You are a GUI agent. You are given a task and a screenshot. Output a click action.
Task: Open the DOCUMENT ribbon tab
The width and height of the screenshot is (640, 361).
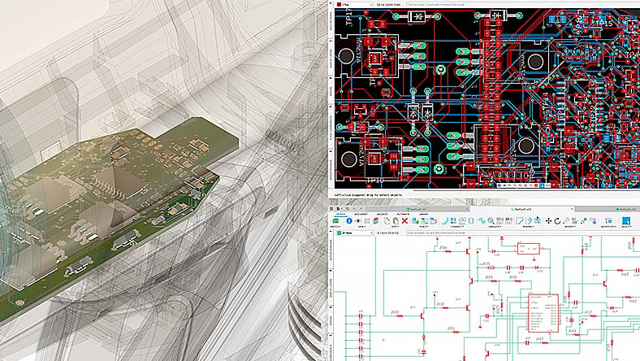(361, 214)
